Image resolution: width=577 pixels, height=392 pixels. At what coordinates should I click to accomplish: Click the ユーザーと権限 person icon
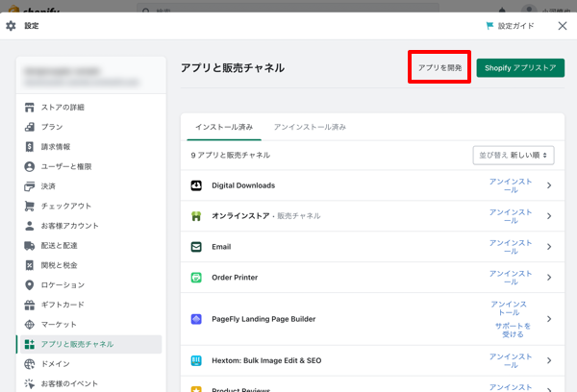point(30,166)
